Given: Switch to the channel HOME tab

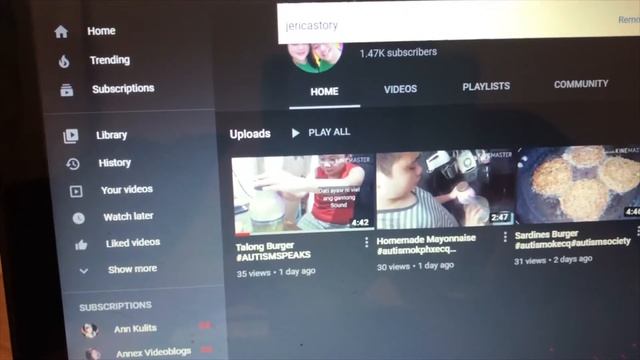Looking at the screenshot, I should [x=324, y=92].
